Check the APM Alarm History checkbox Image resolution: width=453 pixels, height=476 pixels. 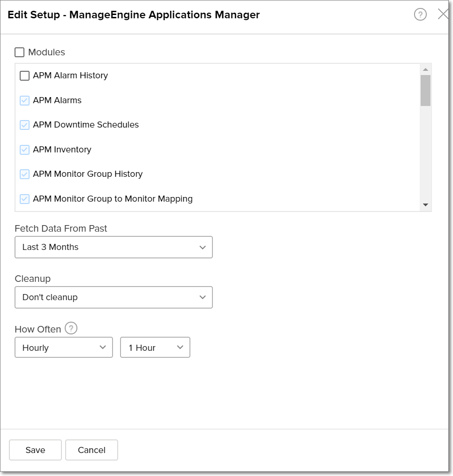[25, 76]
